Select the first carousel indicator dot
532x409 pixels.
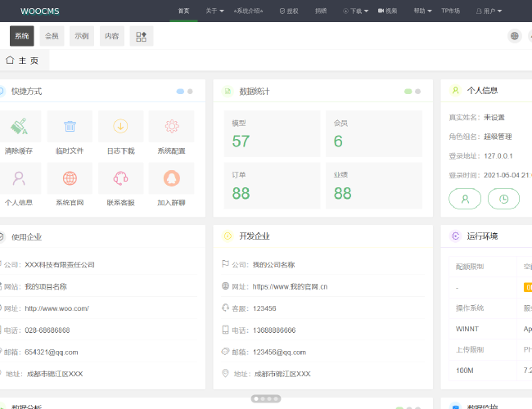pyautogui.click(x=256, y=398)
